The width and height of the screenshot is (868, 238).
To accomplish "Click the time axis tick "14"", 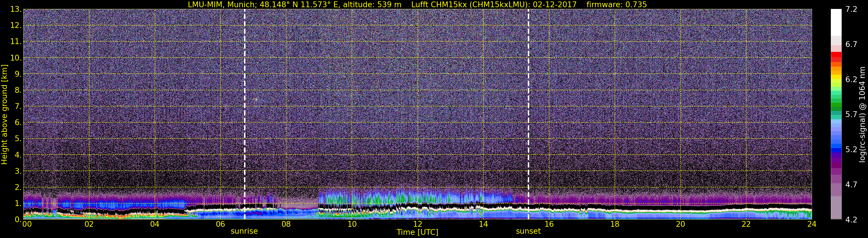I will point(483,224).
